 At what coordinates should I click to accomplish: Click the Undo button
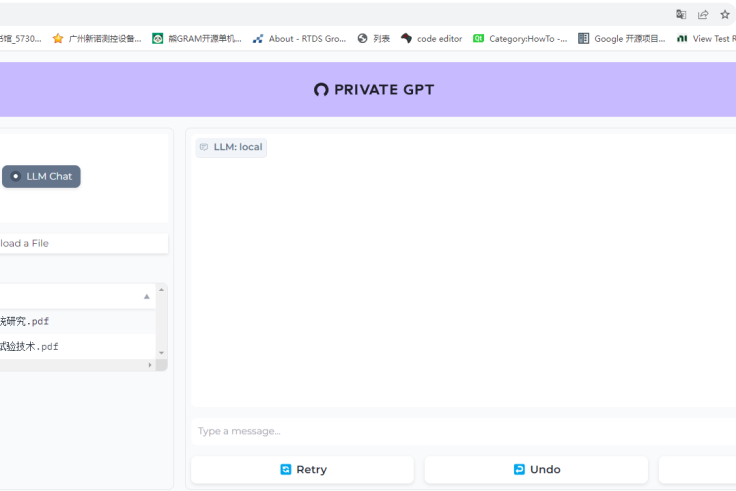(536, 469)
